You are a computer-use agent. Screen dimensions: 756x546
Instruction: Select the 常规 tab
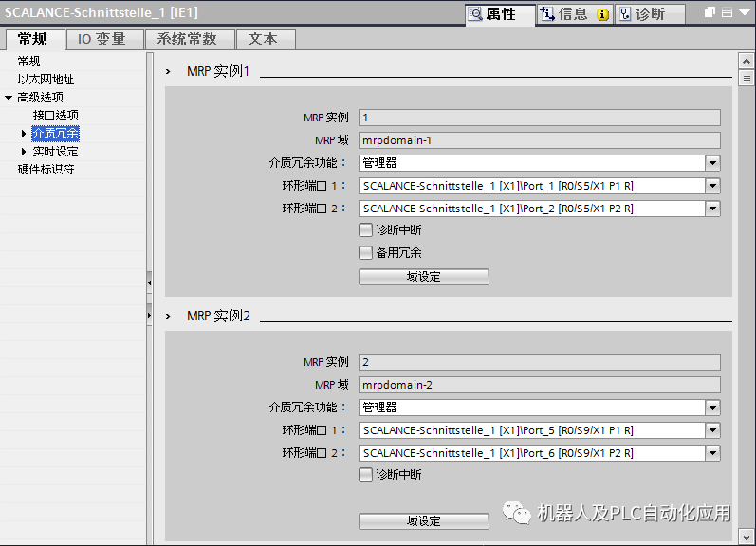35,39
